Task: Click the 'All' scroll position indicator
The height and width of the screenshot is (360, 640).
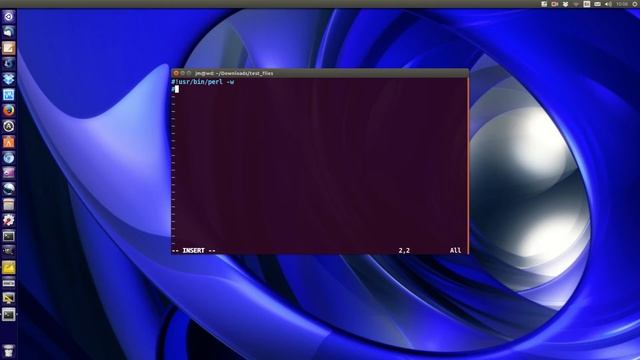Action: [456, 251]
